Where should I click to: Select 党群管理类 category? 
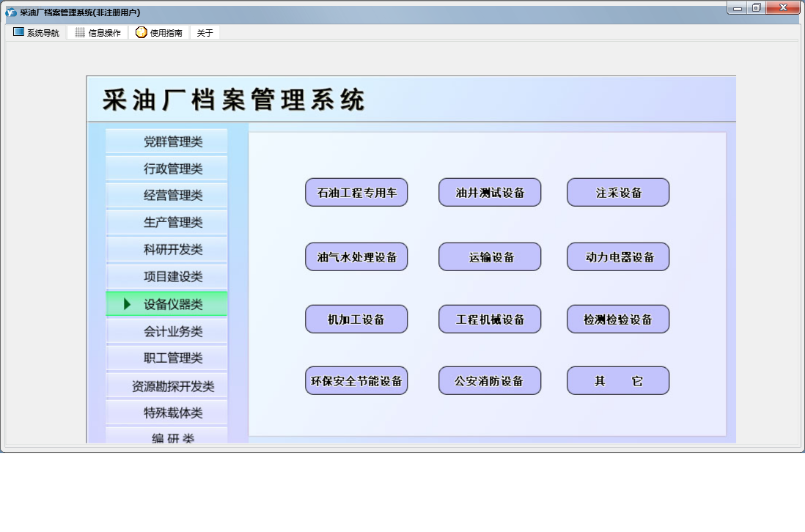point(166,141)
